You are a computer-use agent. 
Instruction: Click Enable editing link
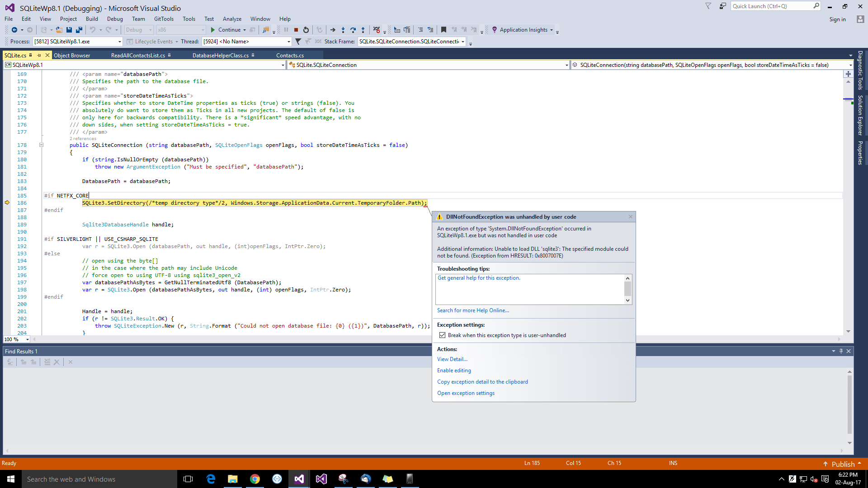454,371
